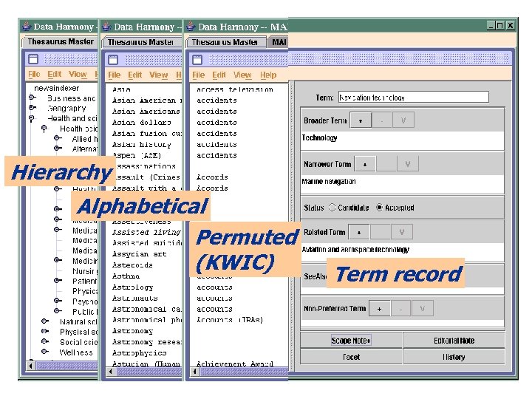Select 'Marine navigation' under Narrower Term
The image size is (532, 399).
point(329,182)
